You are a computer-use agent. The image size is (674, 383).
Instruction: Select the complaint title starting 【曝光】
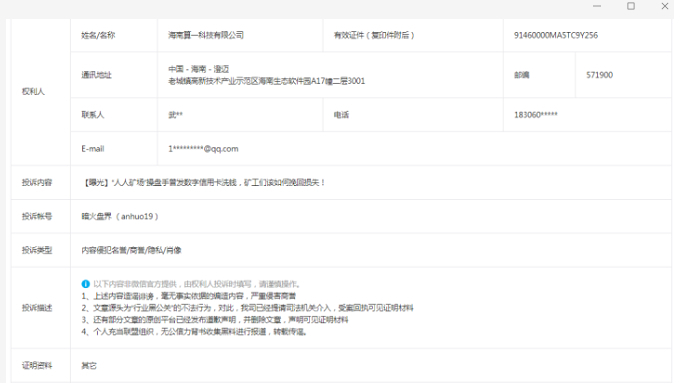coord(203,183)
